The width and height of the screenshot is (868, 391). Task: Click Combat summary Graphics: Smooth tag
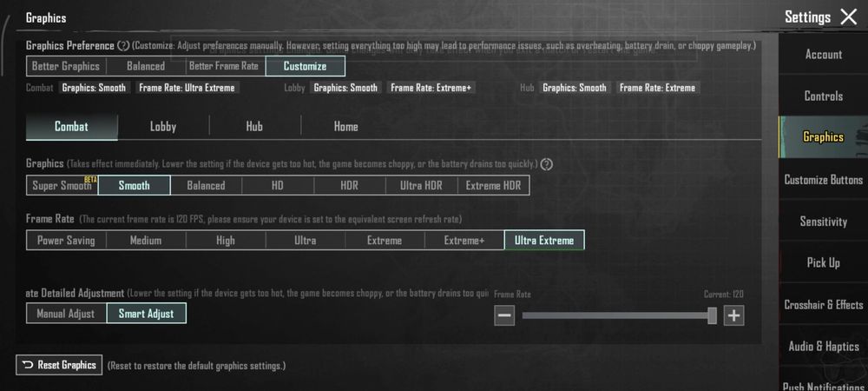tap(94, 88)
